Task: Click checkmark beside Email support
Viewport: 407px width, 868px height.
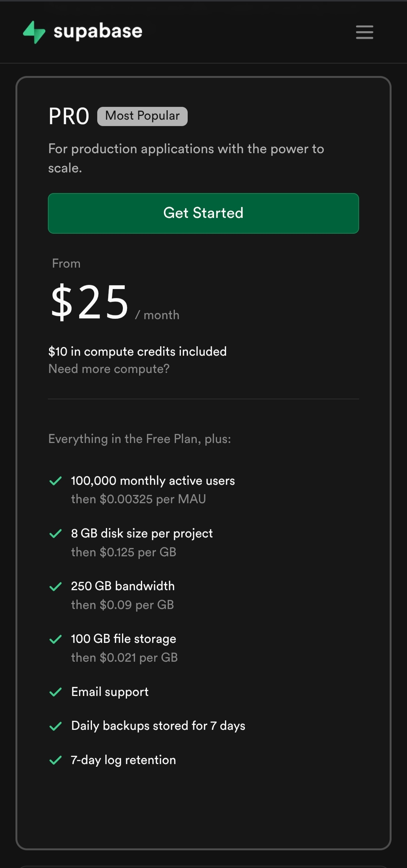Action: pyautogui.click(x=55, y=692)
